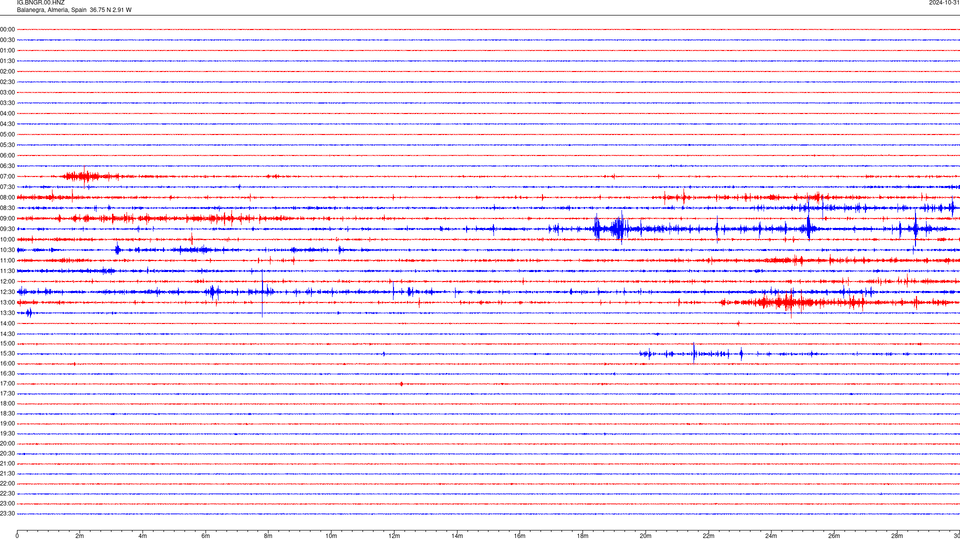The image size is (960, 540).
Task: Click the 10m tick label on x-axis
Action: tap(331, 536)
